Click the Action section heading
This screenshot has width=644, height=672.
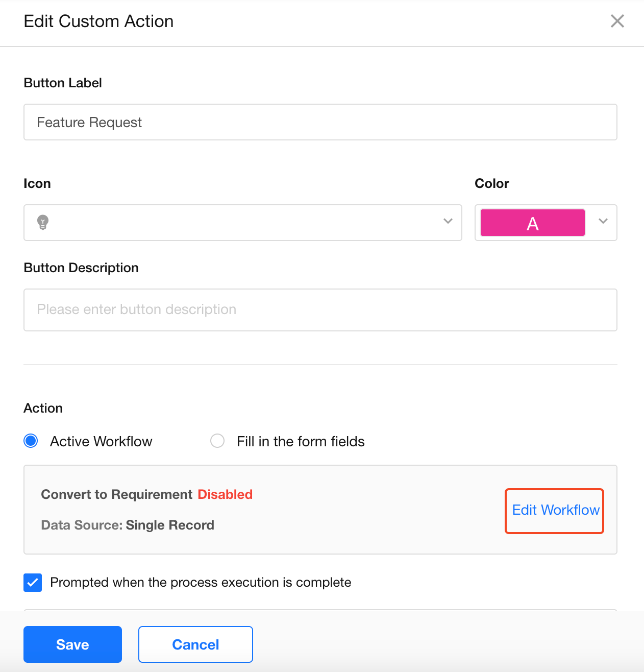click(x=43, y=408)
